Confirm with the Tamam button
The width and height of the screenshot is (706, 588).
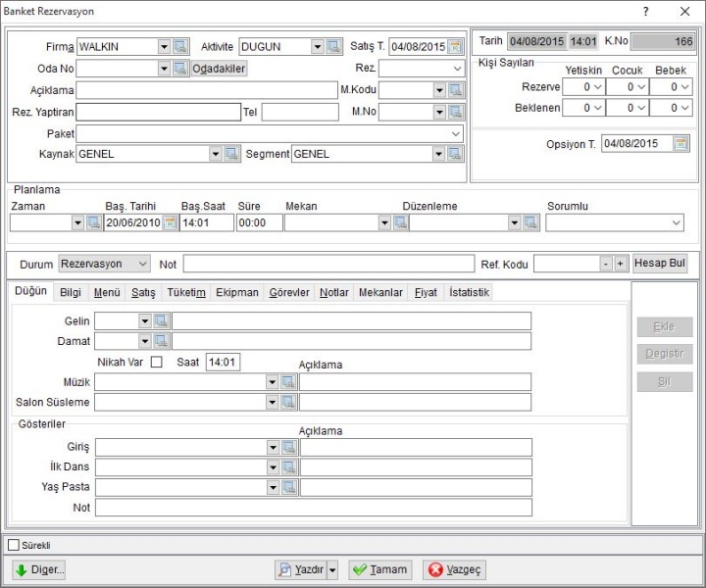pos(380,570)
